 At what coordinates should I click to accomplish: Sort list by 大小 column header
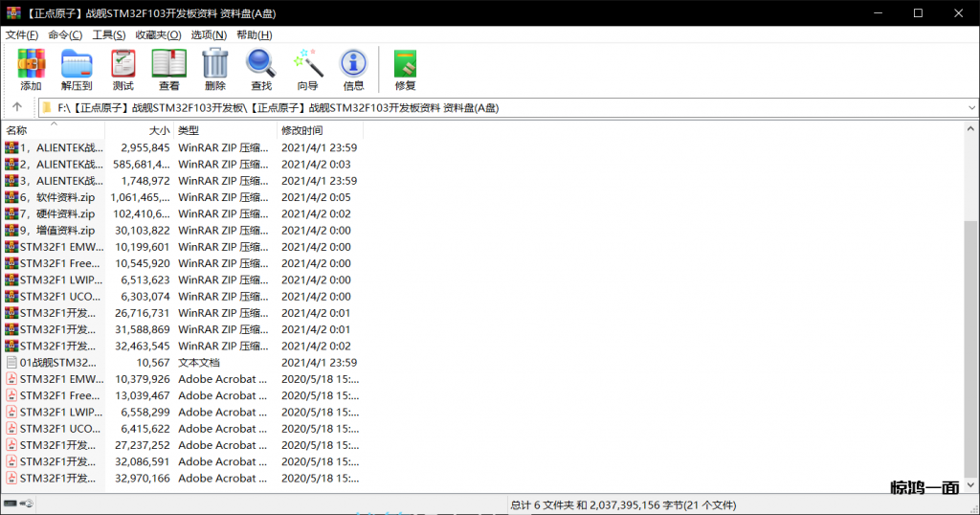(159, 130)
